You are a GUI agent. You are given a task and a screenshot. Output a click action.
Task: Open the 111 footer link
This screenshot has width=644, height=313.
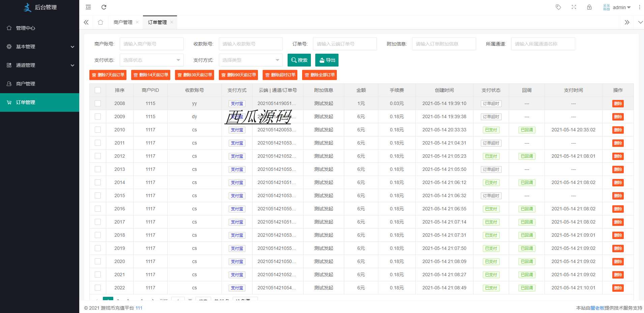(x=139, y=308)
